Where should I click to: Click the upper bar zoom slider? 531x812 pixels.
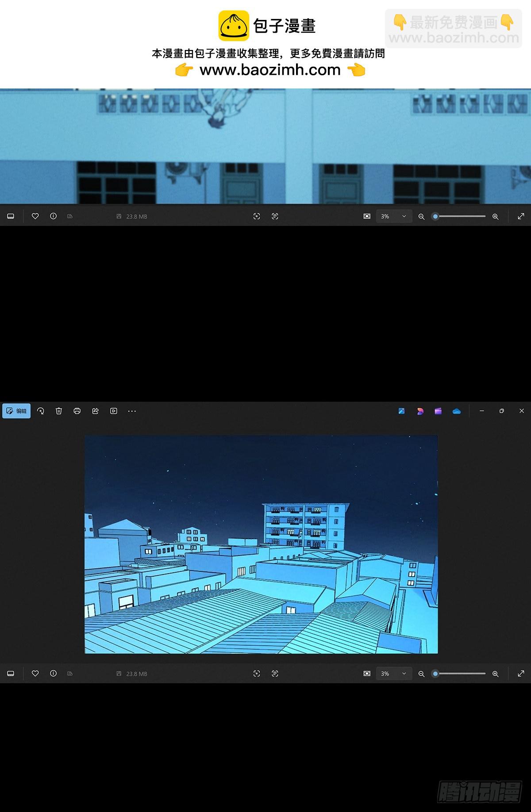pyautogui.click(x=460, y=216)
